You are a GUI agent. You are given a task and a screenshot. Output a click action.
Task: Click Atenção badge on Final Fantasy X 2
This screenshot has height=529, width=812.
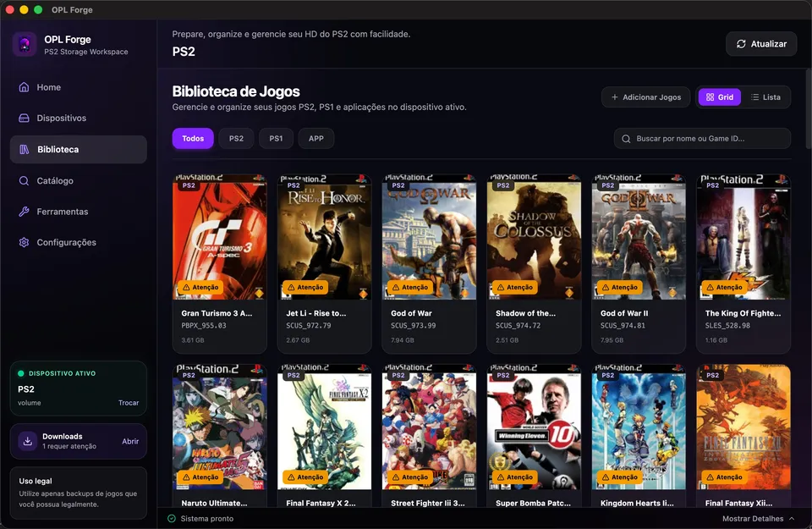click(305, 477)
